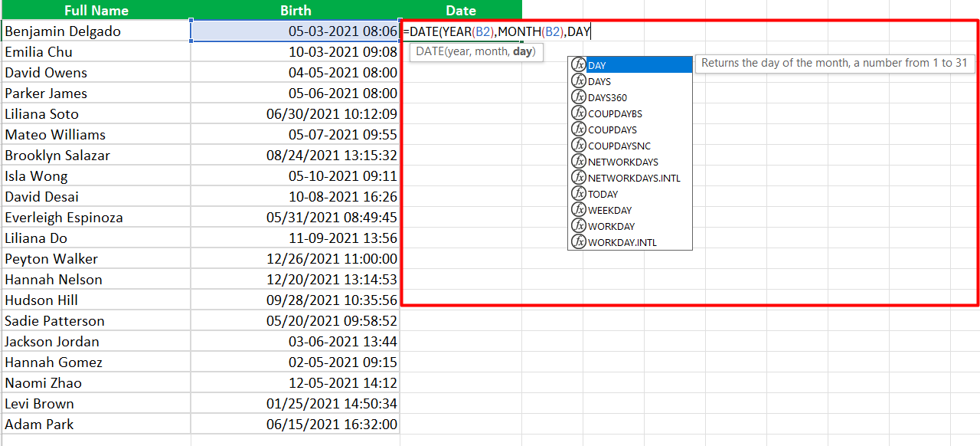Image resolution: width=980 pixels, height=446 pixels.
Task: Select the Liliana Do cell
Action: (96, 238)
